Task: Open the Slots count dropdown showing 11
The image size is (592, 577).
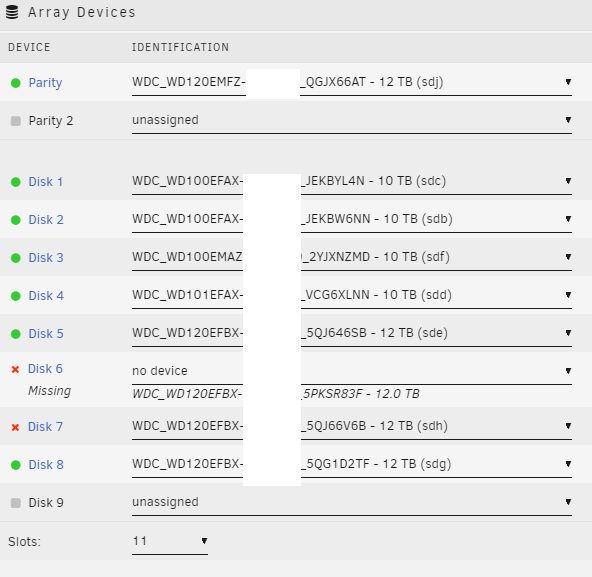Action: pyautogui.click(x=170, y=542)
